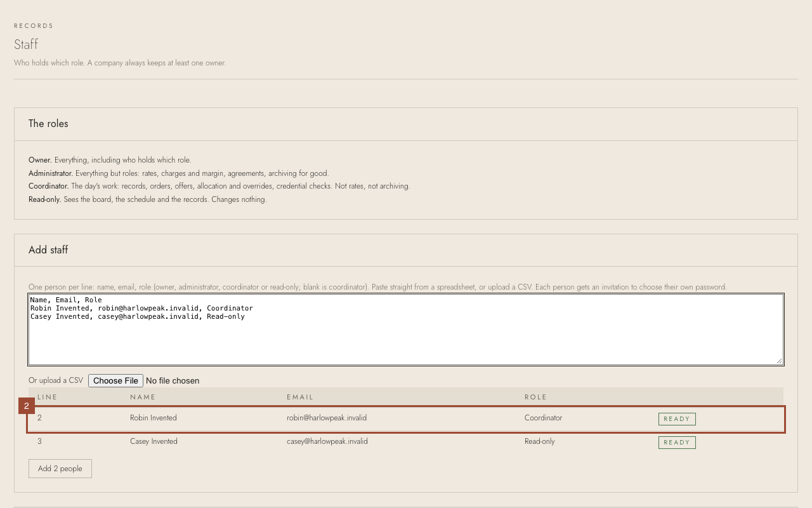Select the name cell 'Robin Invented'
The width and height of the screenshot is (812, 508).
click(154, 418)
